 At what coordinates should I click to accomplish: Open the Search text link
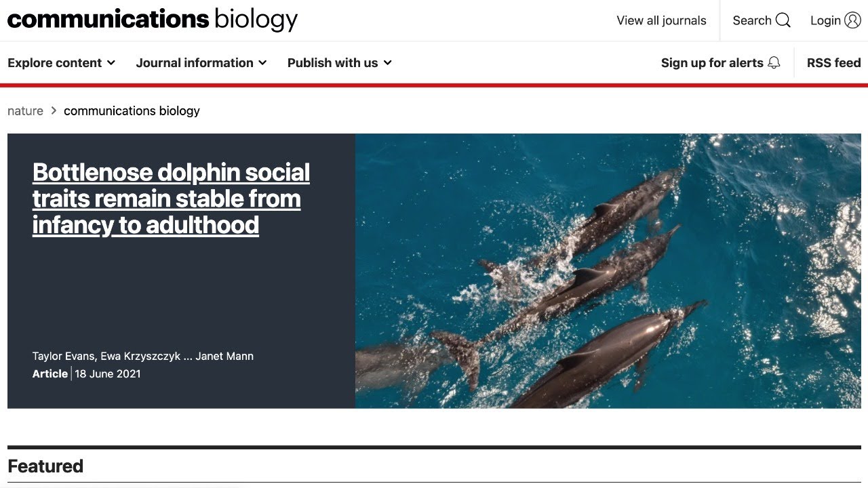(752, 20)
